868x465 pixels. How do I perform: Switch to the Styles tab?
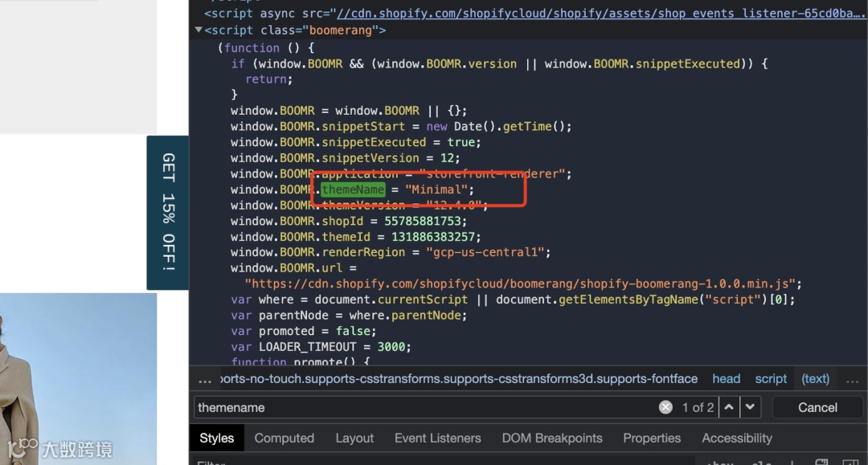pyautogui.click(x=216, y=438)
